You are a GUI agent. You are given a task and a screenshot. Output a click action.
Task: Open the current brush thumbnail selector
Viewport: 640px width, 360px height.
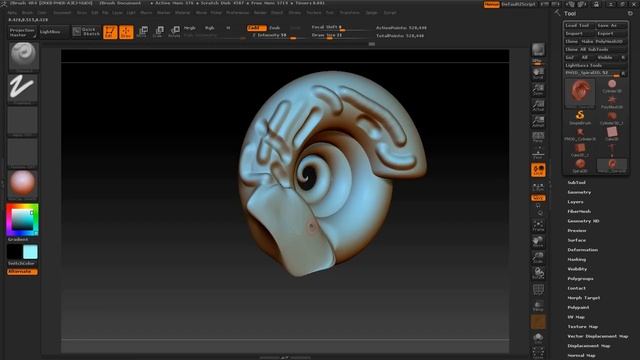24,56
